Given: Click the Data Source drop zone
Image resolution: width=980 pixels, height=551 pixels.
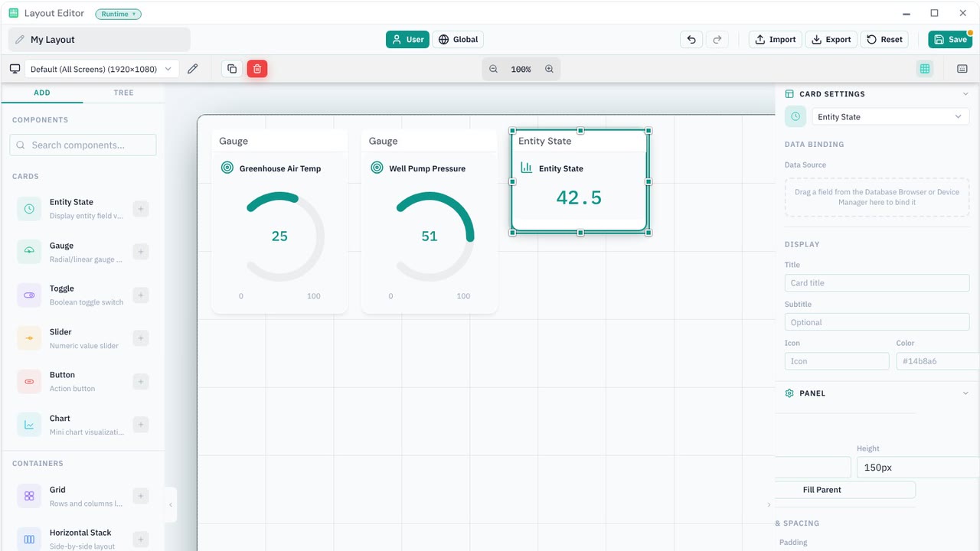Looking at the screenshot, I should (877, 197).
